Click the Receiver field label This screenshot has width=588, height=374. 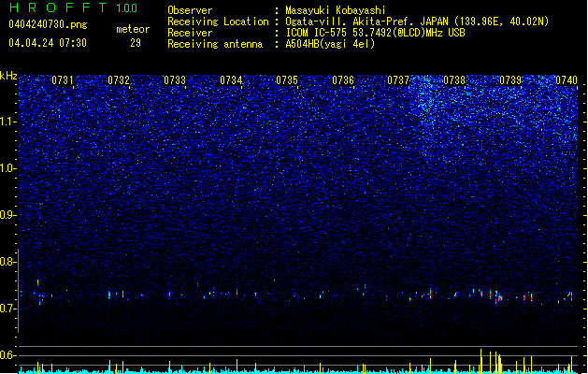click(190, 33)
